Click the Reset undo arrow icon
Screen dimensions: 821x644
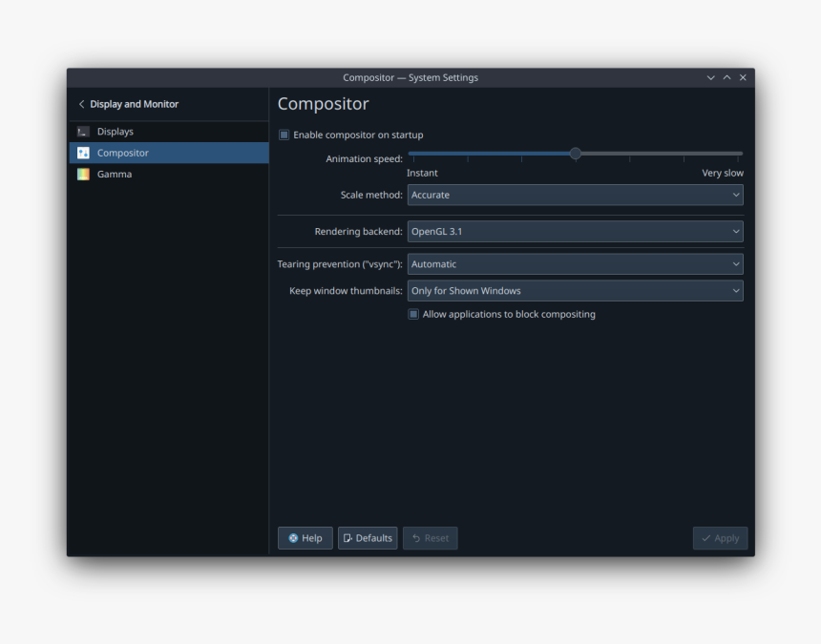point(416,538)
